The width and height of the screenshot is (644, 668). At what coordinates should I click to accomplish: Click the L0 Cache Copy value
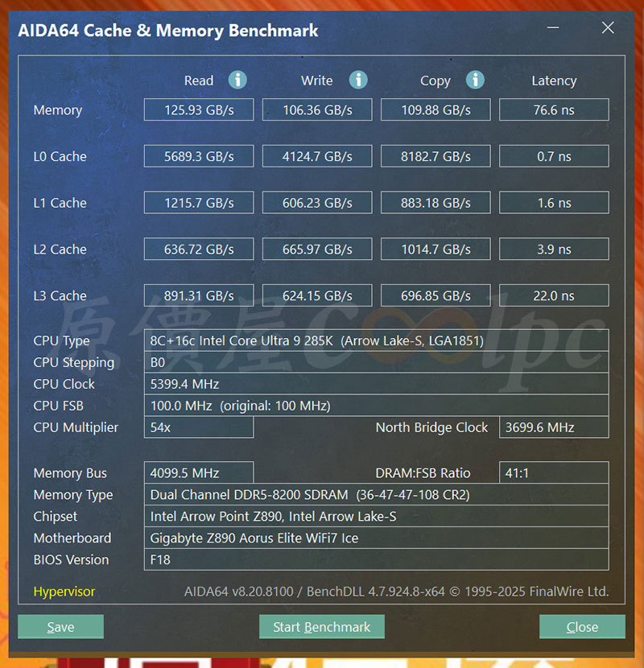pyautogui.click(x=436, y=157)
